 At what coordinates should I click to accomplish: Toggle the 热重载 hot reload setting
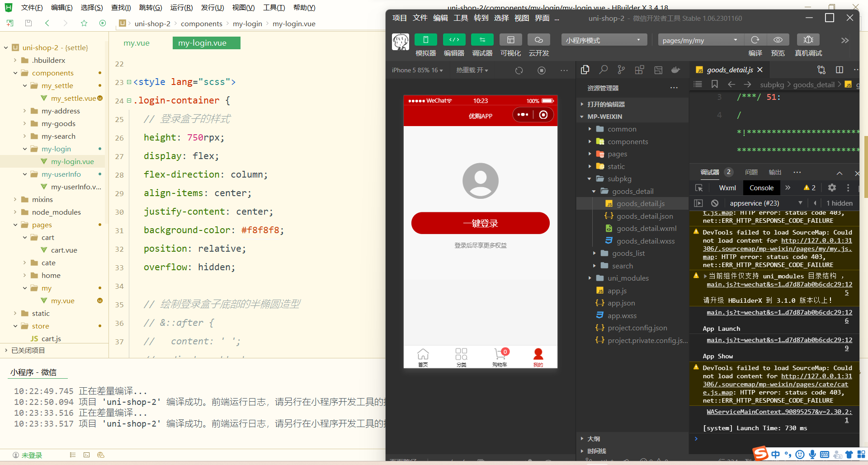(472, 70)
